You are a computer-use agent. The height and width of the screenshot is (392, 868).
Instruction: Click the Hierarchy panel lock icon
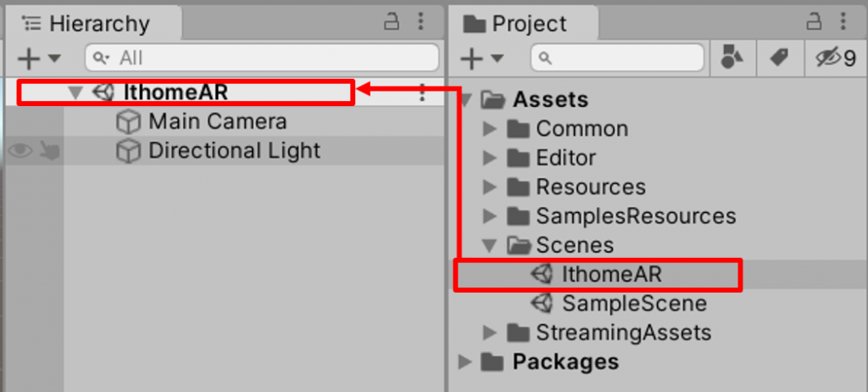[392, 21]
